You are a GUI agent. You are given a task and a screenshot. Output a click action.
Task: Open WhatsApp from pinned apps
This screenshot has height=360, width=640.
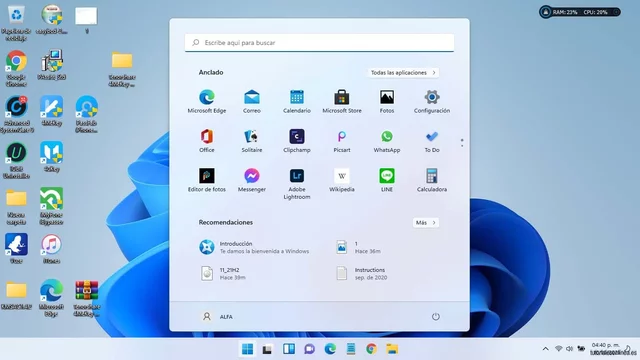point(387,141)
